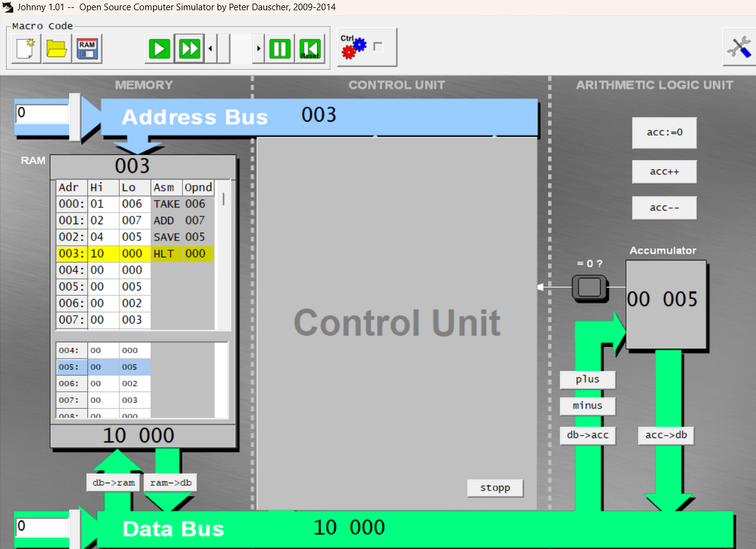756x549 pixels.
Task: Click the =0? zero indicator lamp
Action: click(589, 287)
